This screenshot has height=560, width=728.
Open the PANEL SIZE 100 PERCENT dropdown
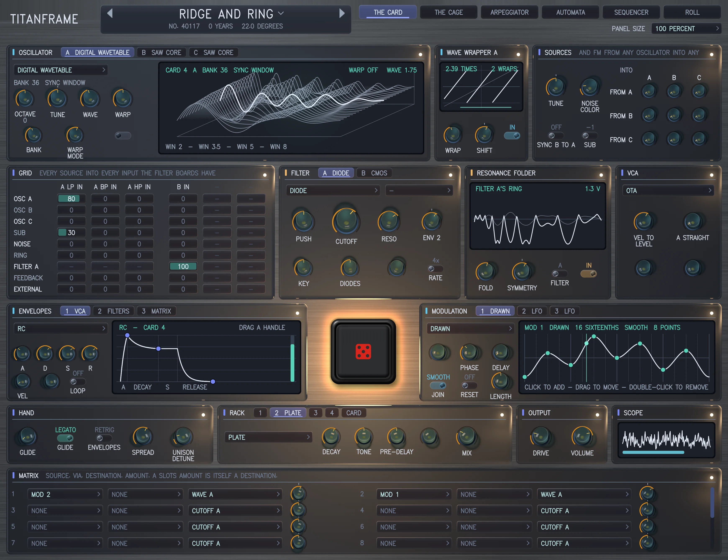point(686,29)
